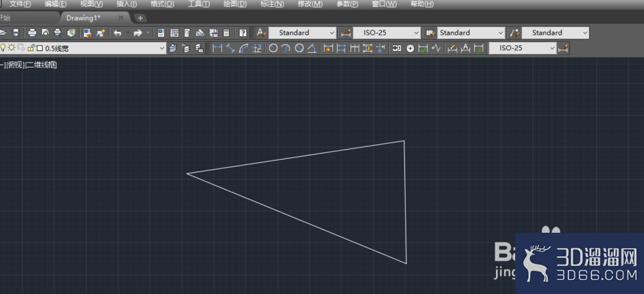Image resolution: width=644 pixels, height=294 pixels.
Task: Click the Help question mark icon
Action: click(x=243, y=32)
